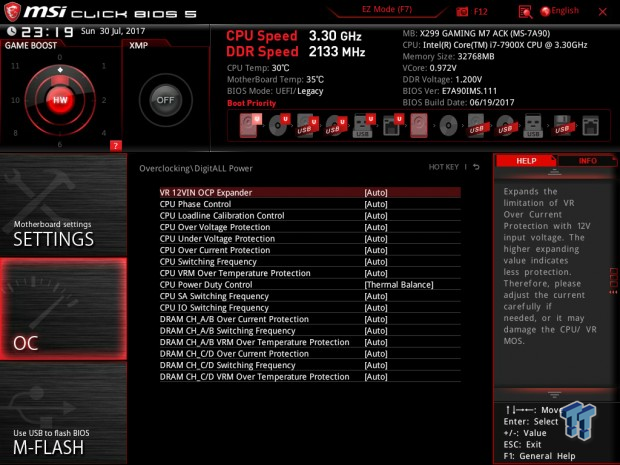Select the last legacy network boot icon
The image size is (620, 465).
[x=590, y=125]
